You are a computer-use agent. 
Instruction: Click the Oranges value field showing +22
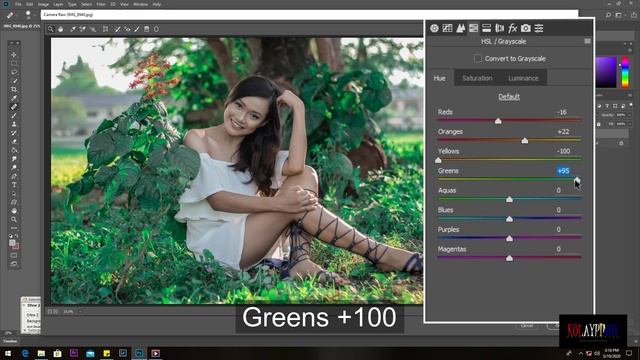tap(563, 131)
